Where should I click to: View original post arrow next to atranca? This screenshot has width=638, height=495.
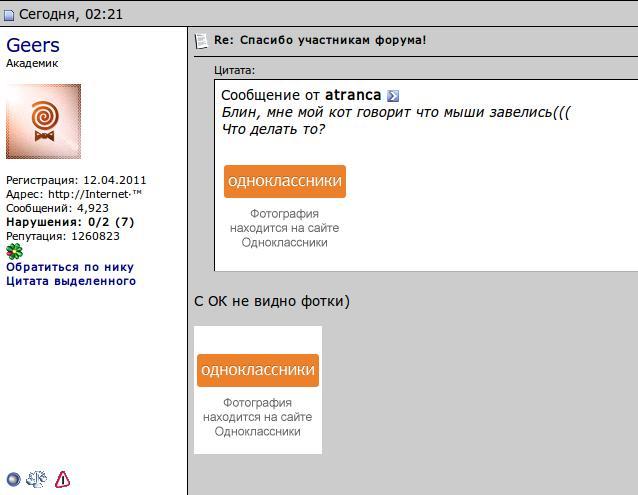click(x=393, y=96)
